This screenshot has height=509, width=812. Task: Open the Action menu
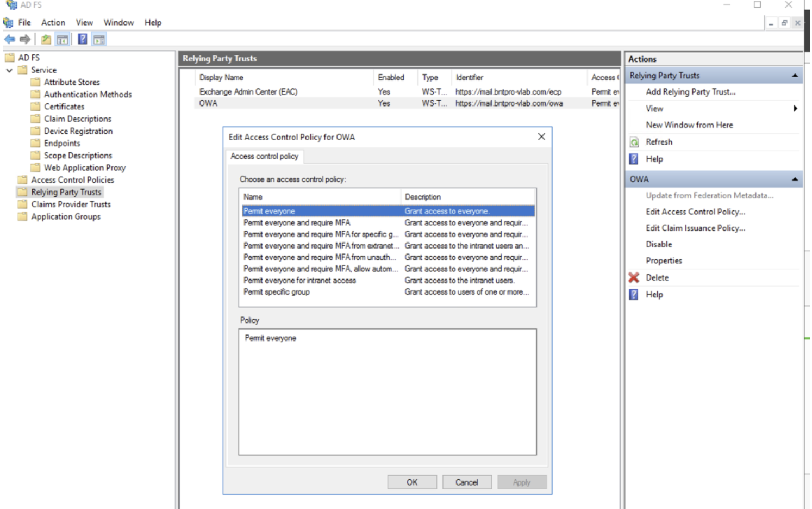click(x=53, y=22)
